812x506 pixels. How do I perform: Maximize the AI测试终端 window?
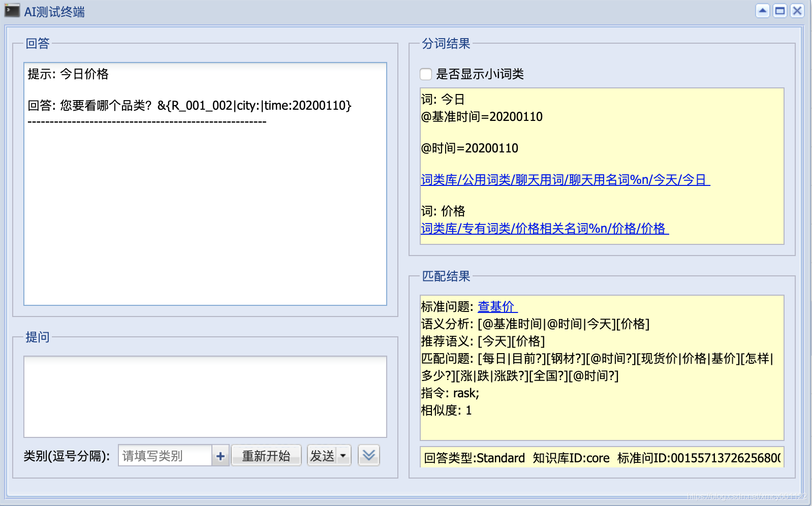pyautogui.click(x=780, y=11)
